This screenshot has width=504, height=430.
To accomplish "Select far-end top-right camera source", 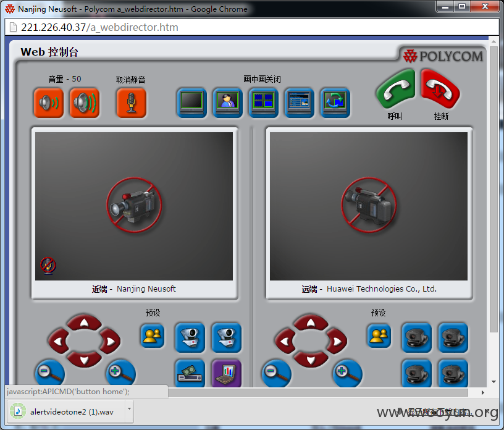I will 453,338.
